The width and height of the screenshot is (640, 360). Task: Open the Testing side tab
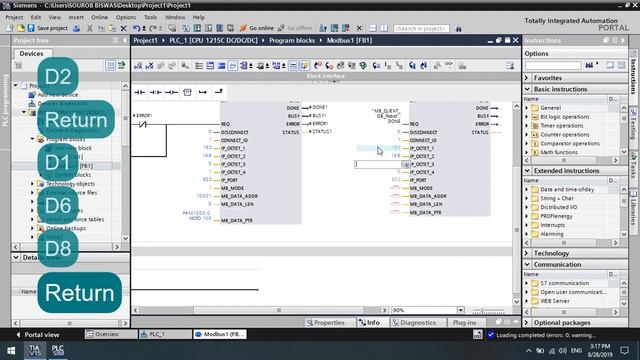click(633, 124)
